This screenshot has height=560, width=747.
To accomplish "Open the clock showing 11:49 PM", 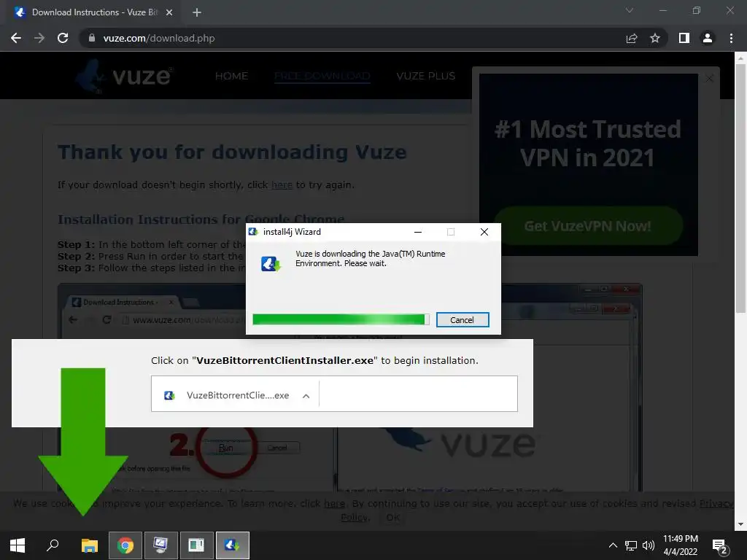I will 681,545.
